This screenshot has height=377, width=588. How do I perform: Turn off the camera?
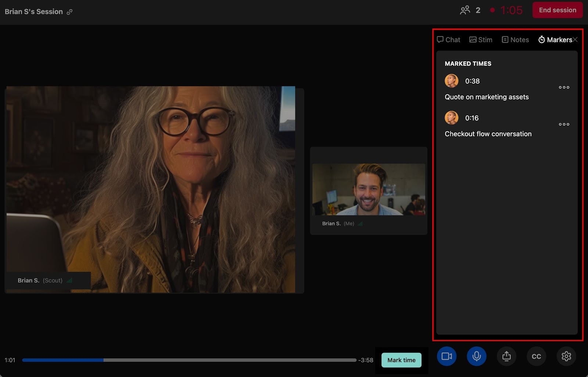point(447,356)
